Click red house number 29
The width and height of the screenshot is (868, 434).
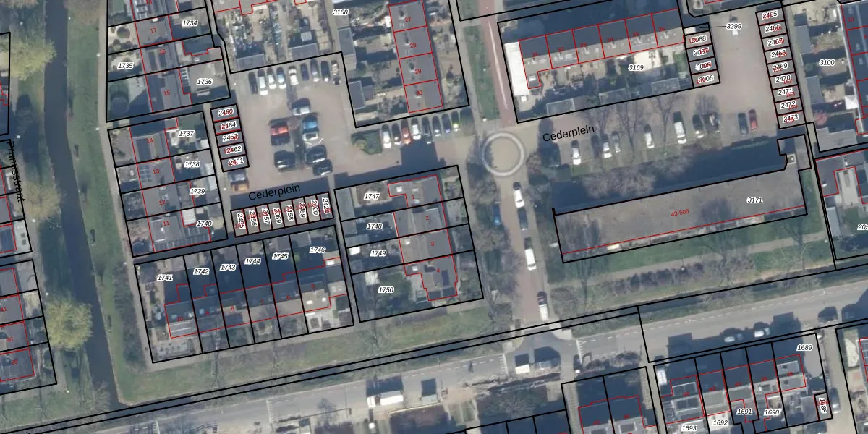tap(417, 71)
